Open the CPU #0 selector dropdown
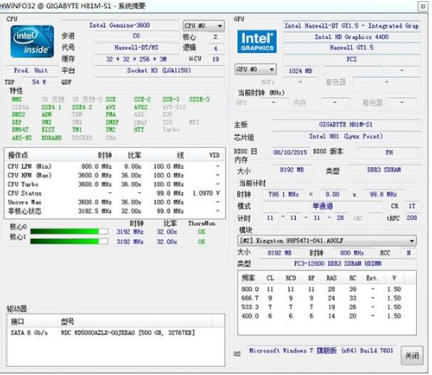Viewport: 432px width, 375px height. tap(203, 26)
